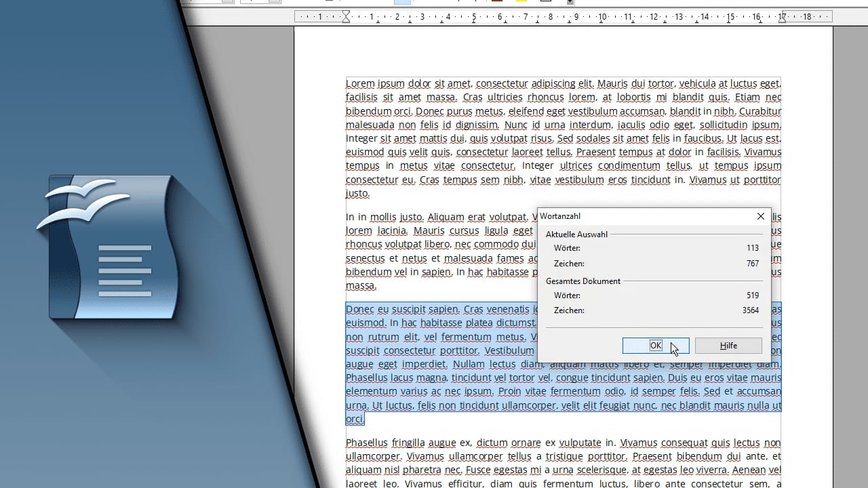The width and height of the screenshot is (868, 488).
Task: Open the toolbar overflow arrow at top
Action: pos(570,2)
